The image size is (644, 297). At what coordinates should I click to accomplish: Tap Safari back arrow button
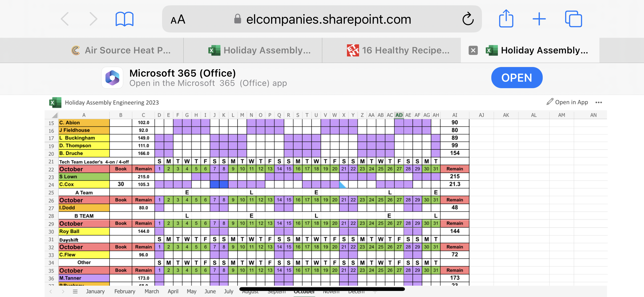coord(65,19)
